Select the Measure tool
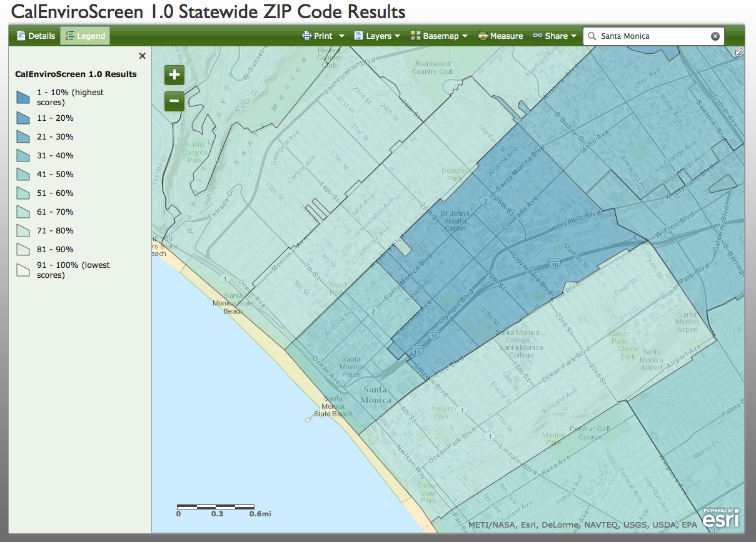756x542 pixels. pyautogui.click(x=500, y=36)
